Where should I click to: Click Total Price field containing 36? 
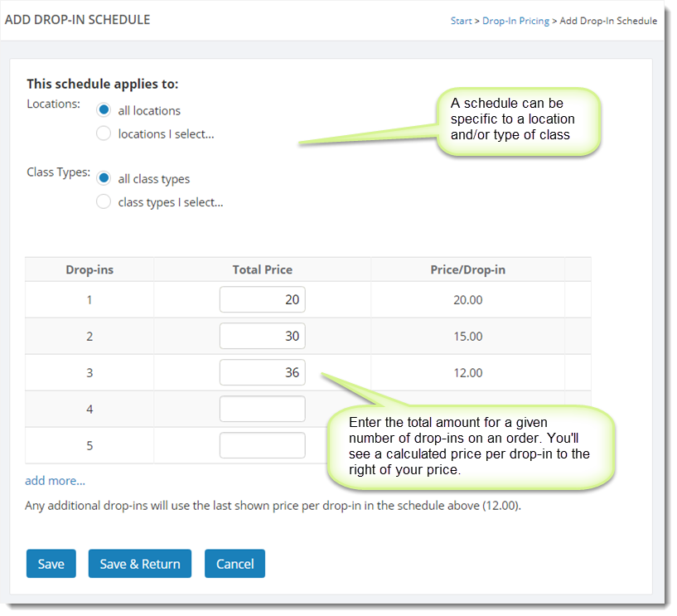(x=262, y=372)
